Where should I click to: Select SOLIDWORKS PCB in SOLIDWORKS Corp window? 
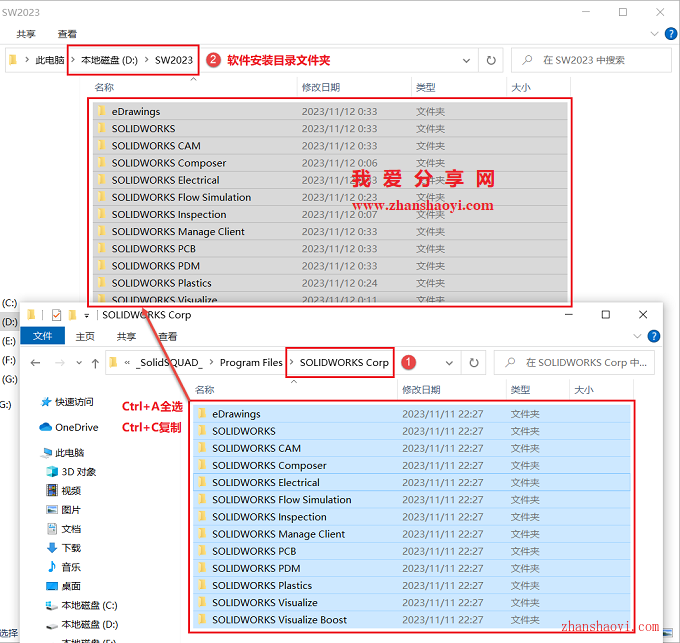(x=412, y=551)
